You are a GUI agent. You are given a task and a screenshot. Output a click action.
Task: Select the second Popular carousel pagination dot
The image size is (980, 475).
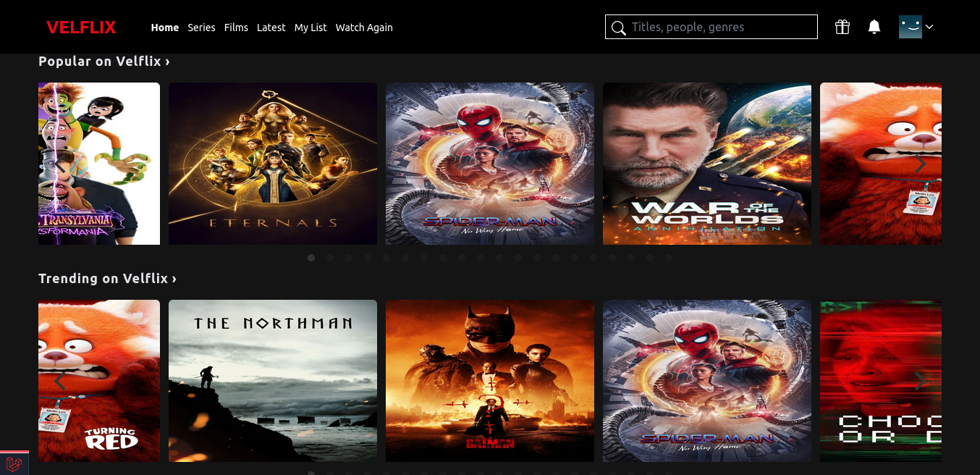point(330,258)
